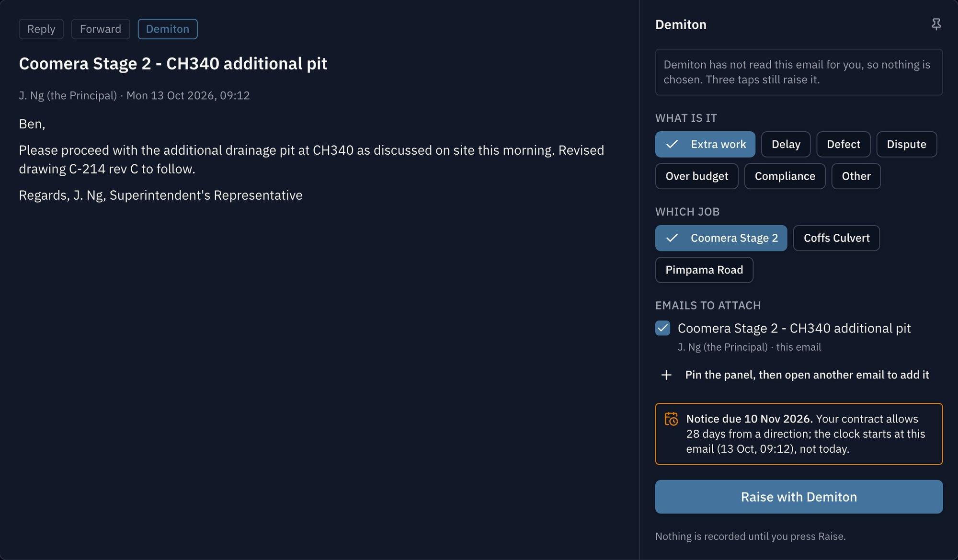Select the Defect category chip
The image size is (958, 560).
coord(843,144)
